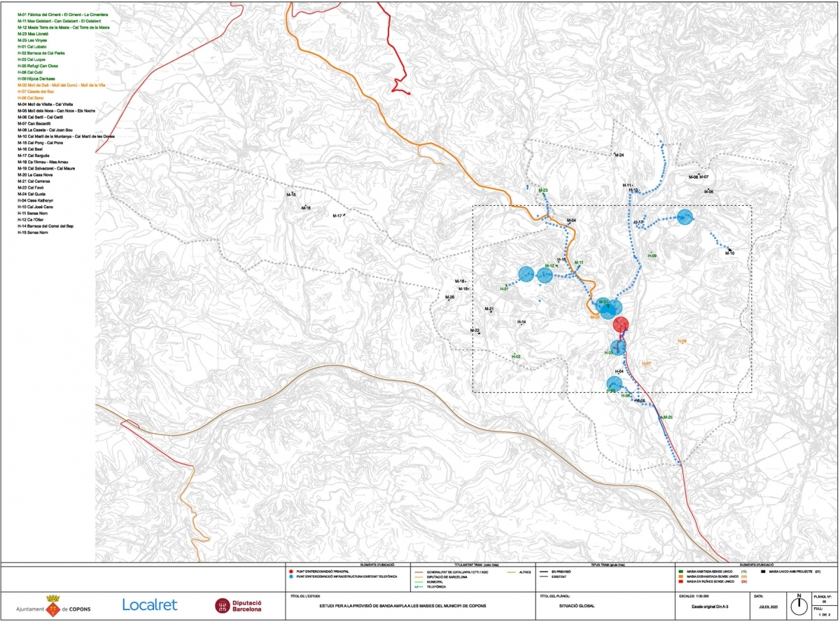Select the M-10 building marker on map

[x=729, y=249]
